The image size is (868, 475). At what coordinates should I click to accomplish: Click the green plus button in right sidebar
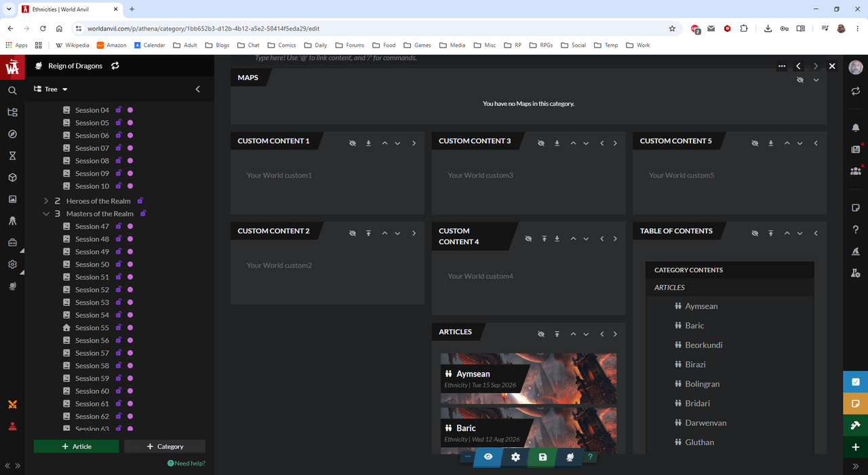(x=856, y=448)
